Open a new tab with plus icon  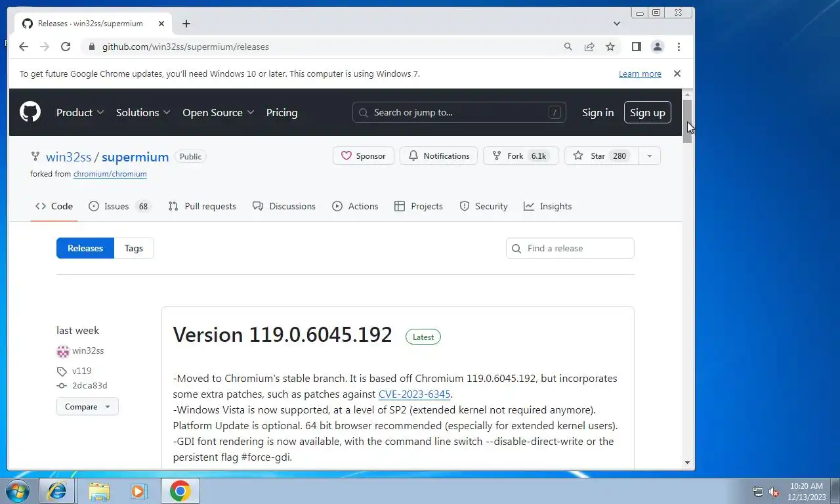coord(186,24)
